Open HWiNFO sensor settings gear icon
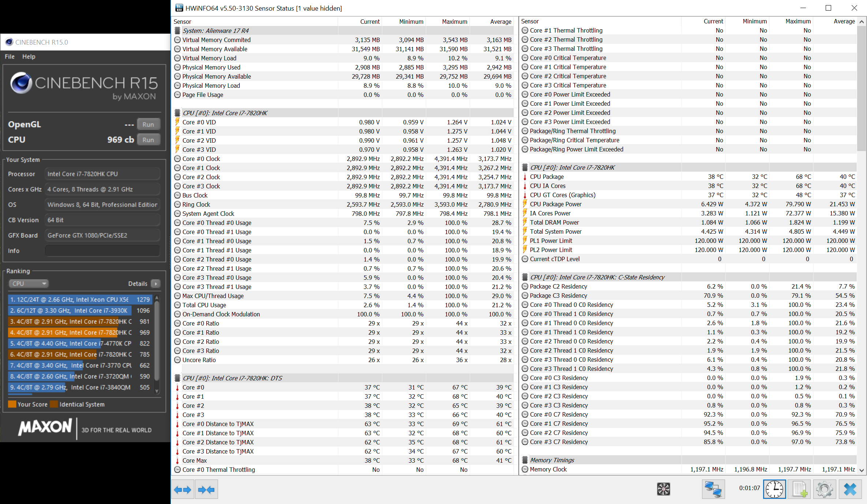 [825, 489]
